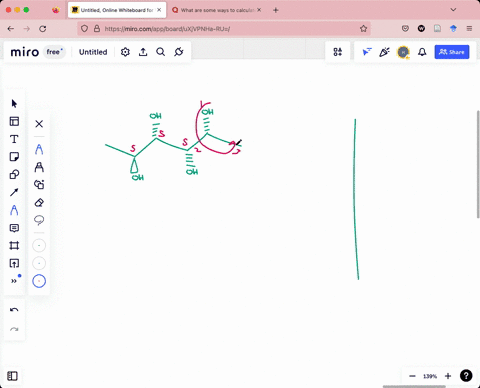Viewport: 480px width, 388px height.
Task: Choose the highlighter drawing mode
Action: pos(39,167)
